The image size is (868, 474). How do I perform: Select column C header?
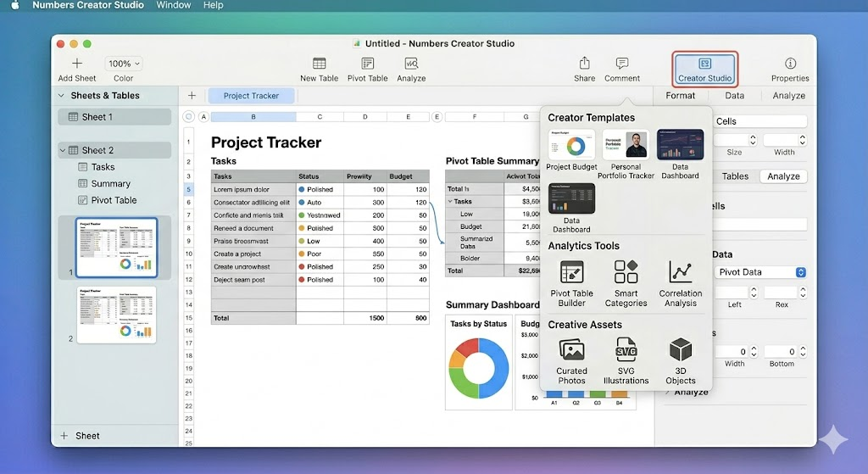click(320, 117)
